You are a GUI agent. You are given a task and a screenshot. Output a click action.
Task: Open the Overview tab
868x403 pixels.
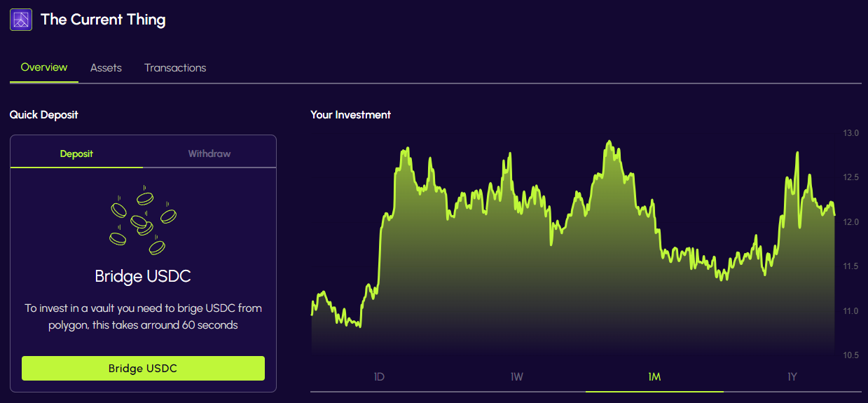[44, 67]
